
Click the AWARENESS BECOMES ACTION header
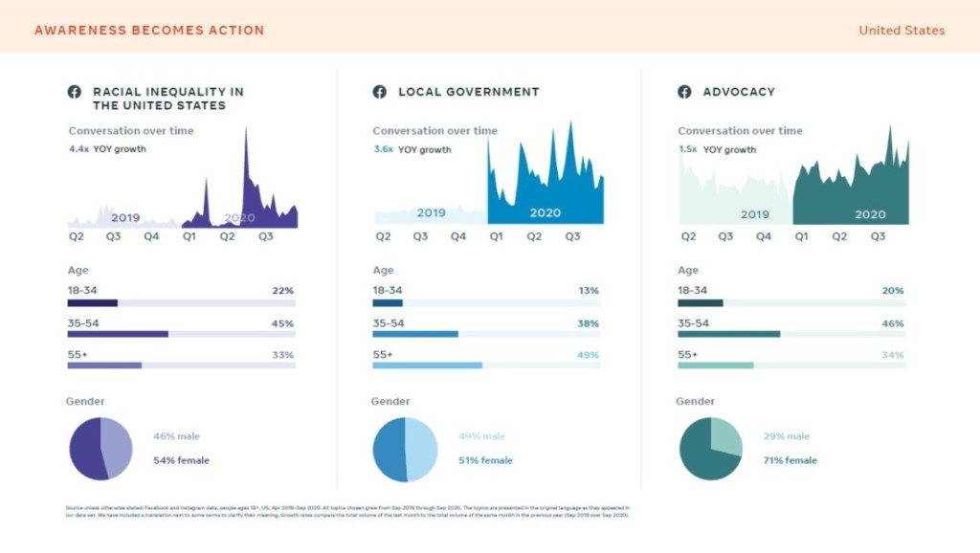tap(146, 30)
